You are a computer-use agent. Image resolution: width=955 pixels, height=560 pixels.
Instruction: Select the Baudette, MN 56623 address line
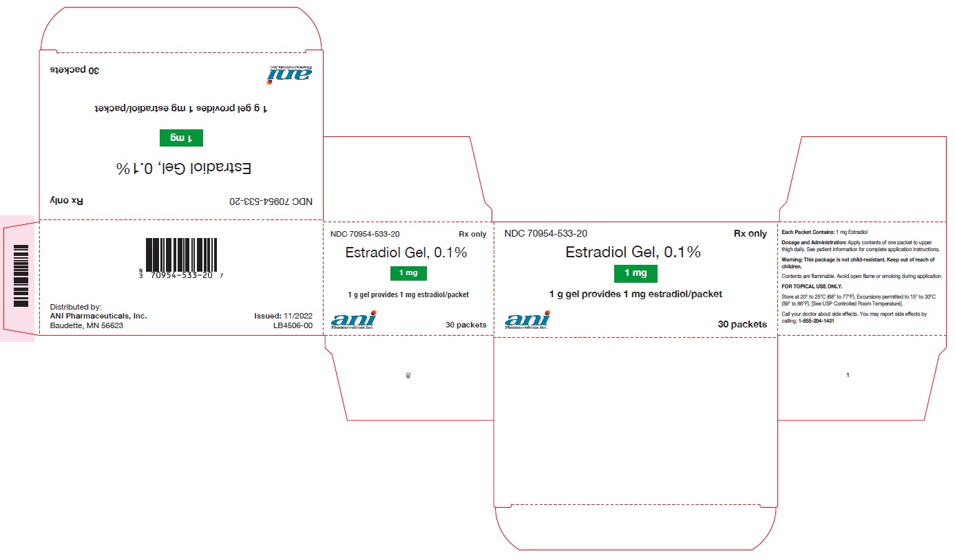87,325
